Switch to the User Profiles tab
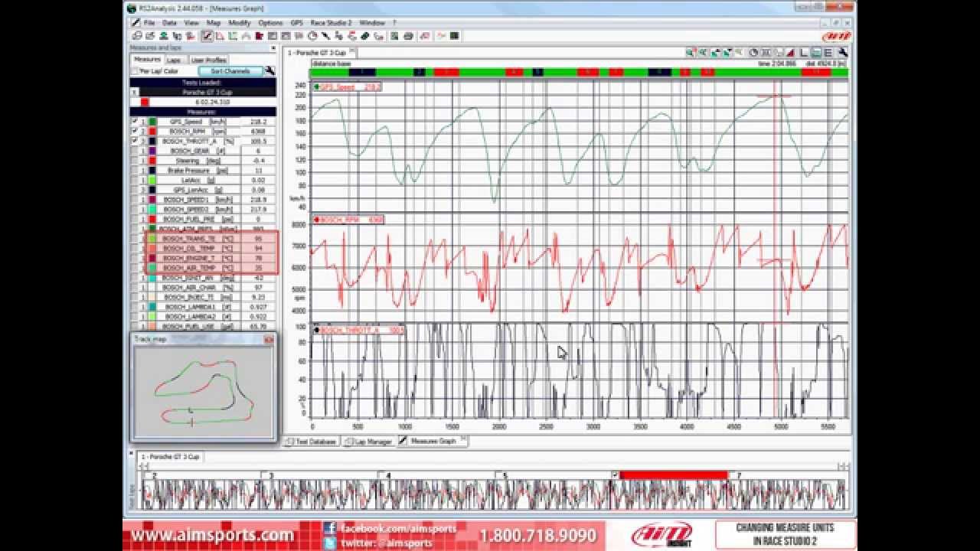This screenshot has height=551, width=980. tap(208, 60)
